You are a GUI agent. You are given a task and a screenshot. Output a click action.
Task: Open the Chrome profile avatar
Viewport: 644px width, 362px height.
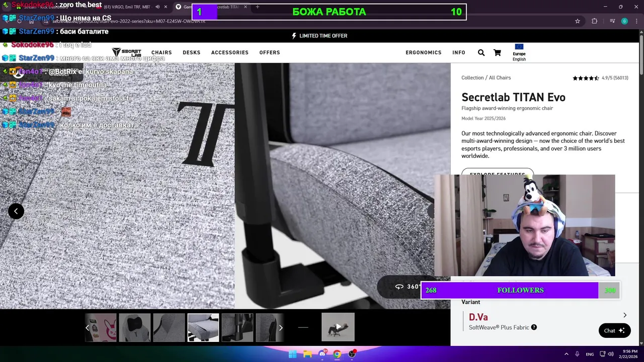(624, 21)
